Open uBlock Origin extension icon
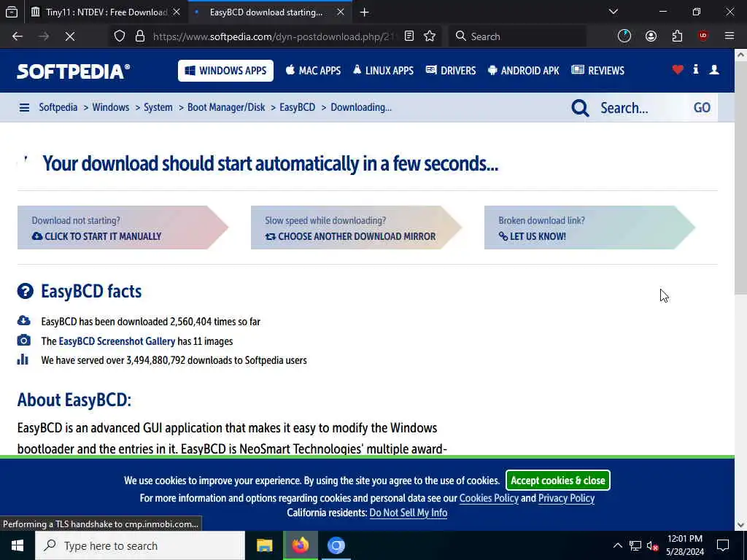The height and width of the screenshot is (560, 747). pos(703,36)
